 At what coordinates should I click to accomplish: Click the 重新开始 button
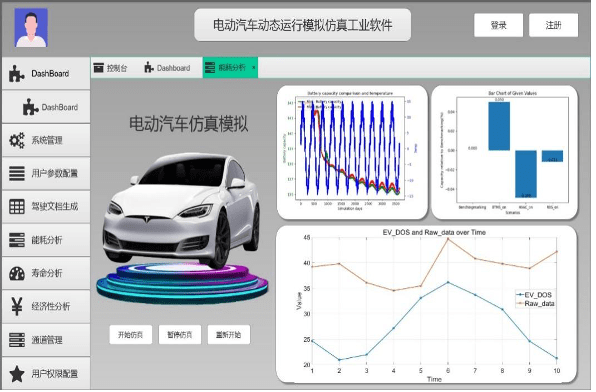click(228, 335)
